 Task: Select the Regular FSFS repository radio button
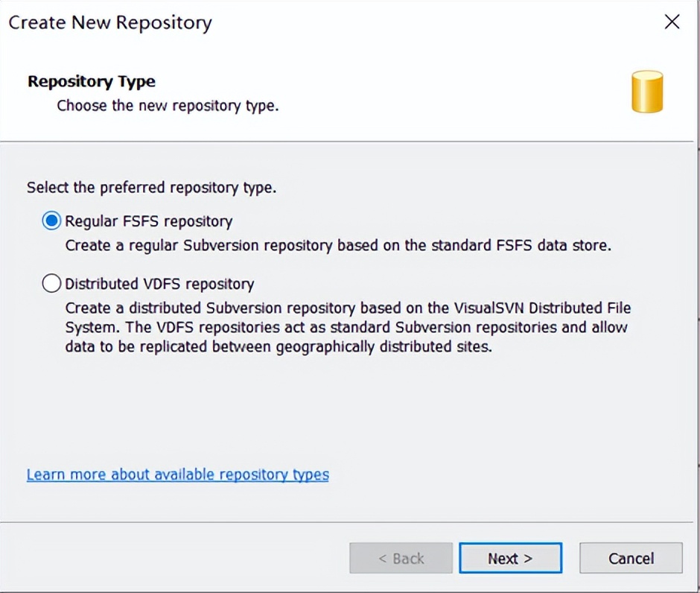click(51, 221)
